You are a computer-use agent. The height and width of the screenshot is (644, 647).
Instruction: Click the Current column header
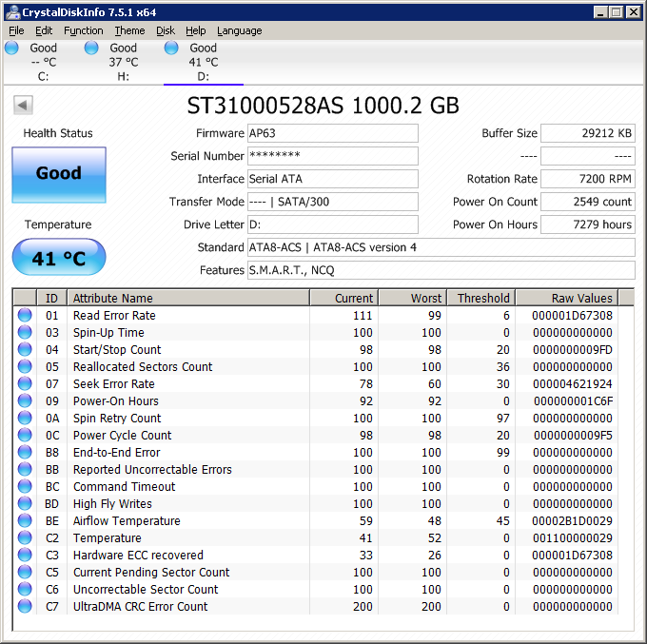pos(344,298)
